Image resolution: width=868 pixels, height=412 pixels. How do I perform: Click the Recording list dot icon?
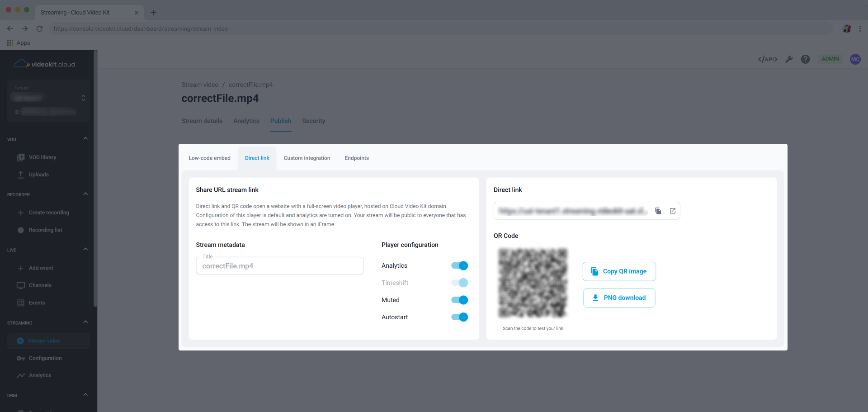pos(21,230)
